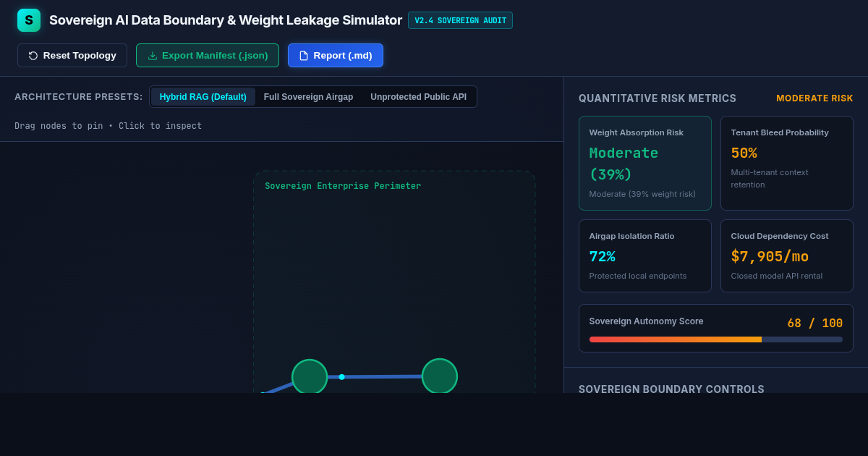Click the MODERATE RISK status label

(x=814, y=98)
